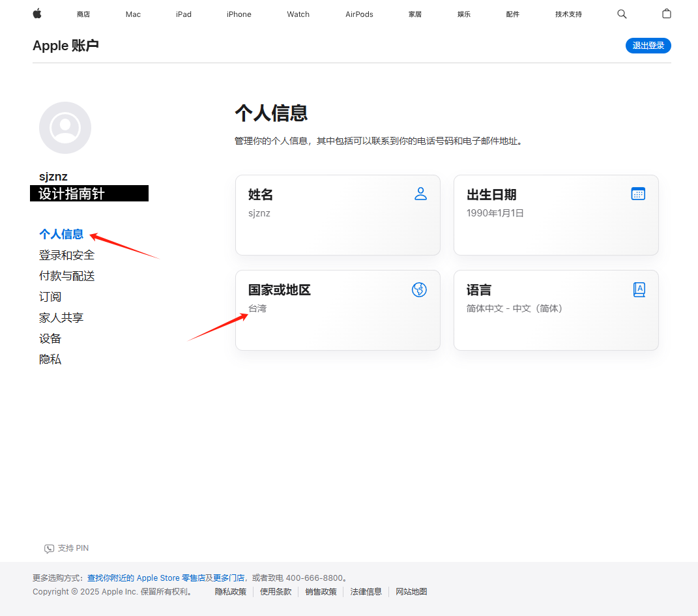Viewport: 698px width, 616px height.
Task: Open the 订阅 sidebar section
Action: pyautogui.click(x=50, y=297)
